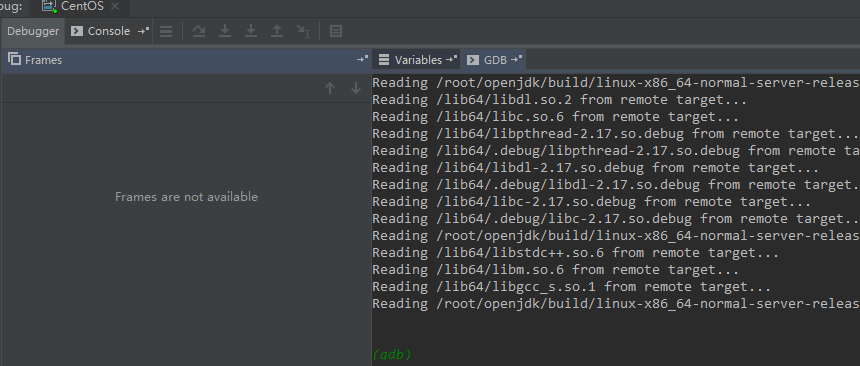Open the Evaluate Expression calculator icon
The height and width of the screenshot is (366, 860).
pos(336,31)
